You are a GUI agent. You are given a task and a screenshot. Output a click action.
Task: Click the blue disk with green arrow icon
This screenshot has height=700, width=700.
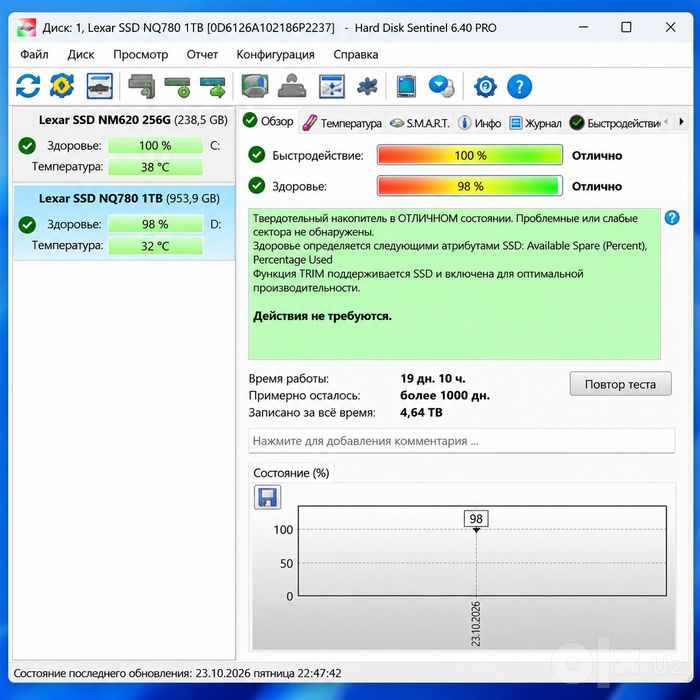(213, 86)
